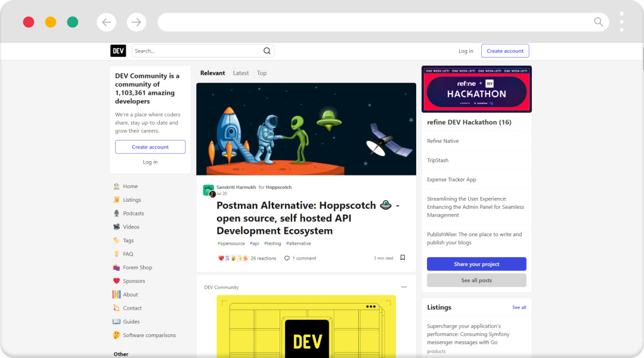Open the Streamlining the User Experience post
Screen dimensions: 644x358
475,206
